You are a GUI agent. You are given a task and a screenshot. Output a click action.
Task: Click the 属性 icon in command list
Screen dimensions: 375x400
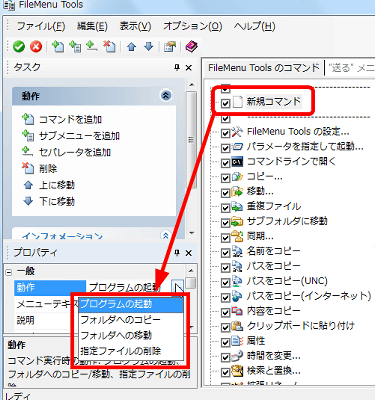pyautogui.click(x=237, y=341)
